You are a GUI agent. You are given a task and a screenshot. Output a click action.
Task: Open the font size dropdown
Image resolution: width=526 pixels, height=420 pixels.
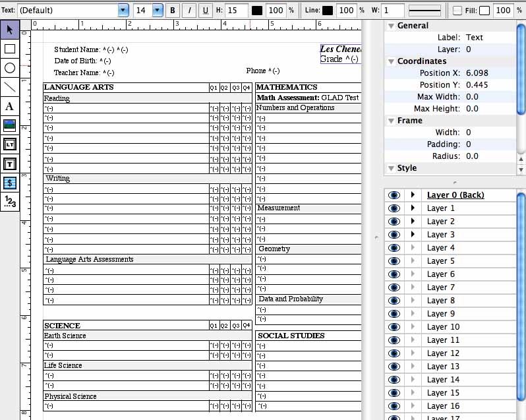tap(158, 11)
